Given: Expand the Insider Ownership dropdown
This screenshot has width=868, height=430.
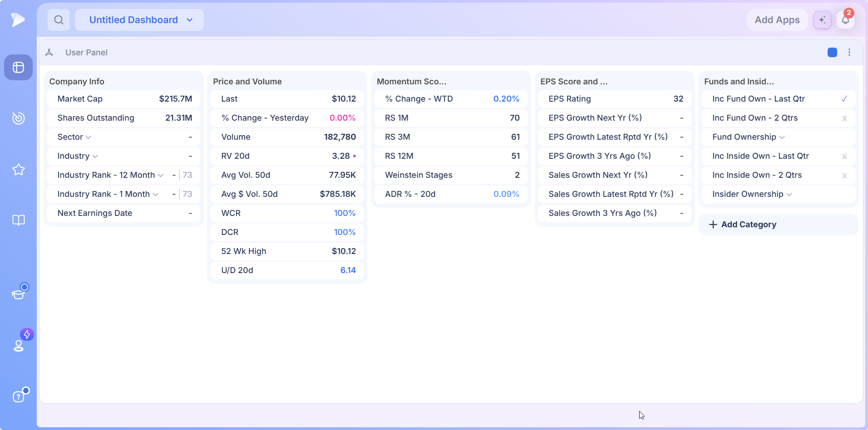Looking at the screenshot, I should pyautogui.click(x=789, y=195).
